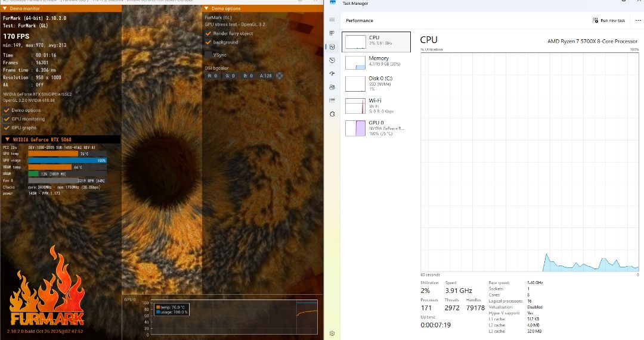The height and width of the screenshot is (340, 644).
Task: Open Task Manager settings gear
Action: (x=332, y=333)
